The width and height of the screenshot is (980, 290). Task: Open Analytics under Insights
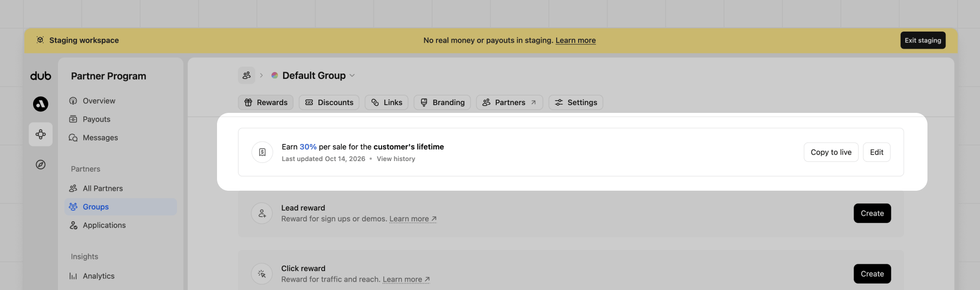pyautogui.click(x=121, y=276)
